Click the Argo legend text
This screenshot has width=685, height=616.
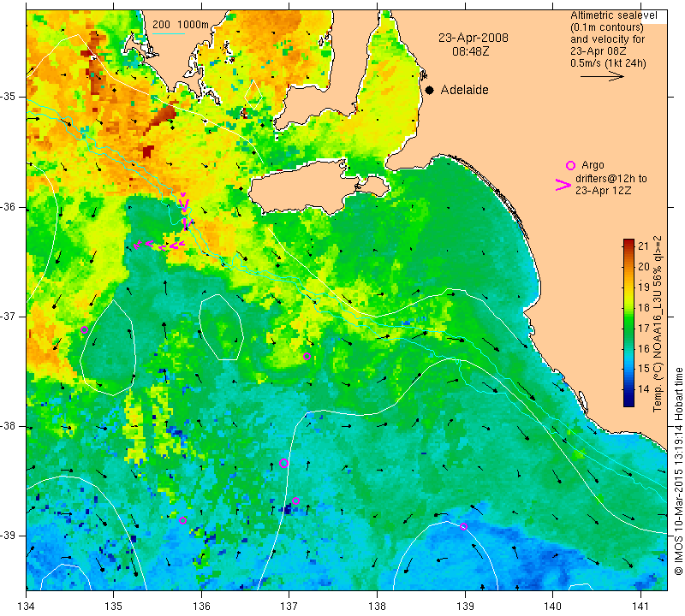pyautogui.click(x=593, y=165)
